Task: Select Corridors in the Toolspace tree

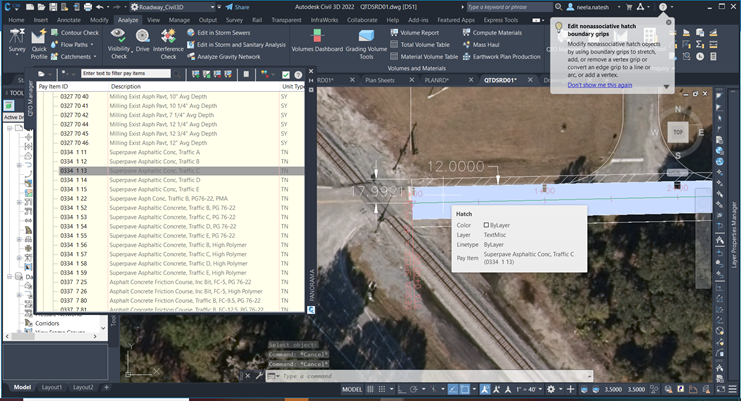Action: tap(47, 324)
